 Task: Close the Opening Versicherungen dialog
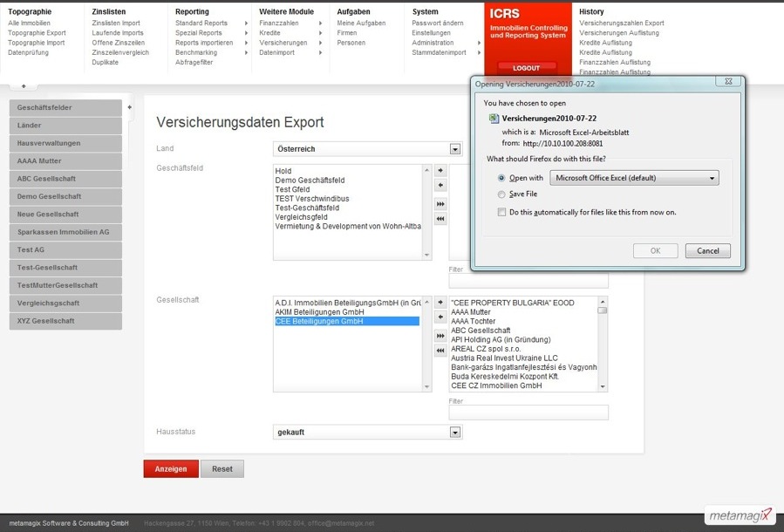coord(728,81)
